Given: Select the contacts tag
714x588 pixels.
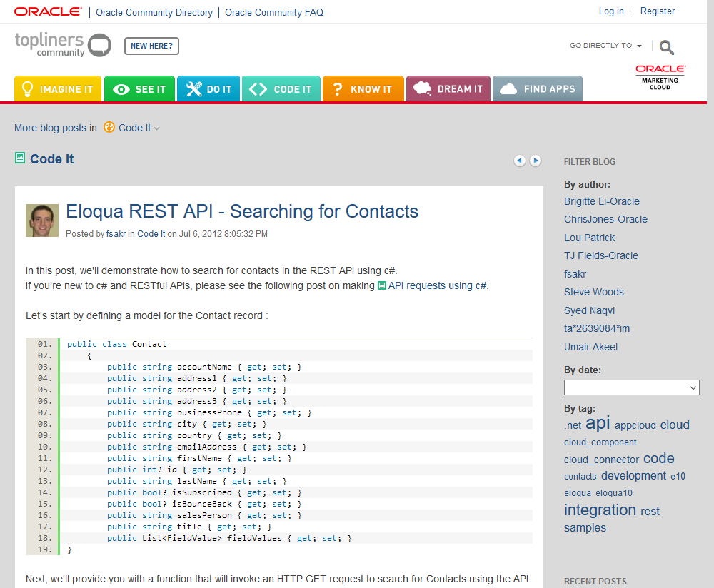Looking at the screenshot, I should [580, 477].
